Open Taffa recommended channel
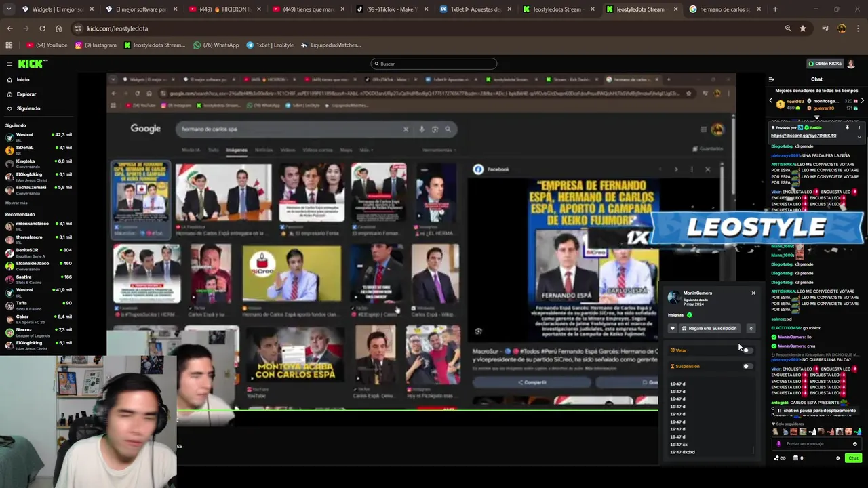The width and height of the screenshot is (868, 488). tap(41, 305)
